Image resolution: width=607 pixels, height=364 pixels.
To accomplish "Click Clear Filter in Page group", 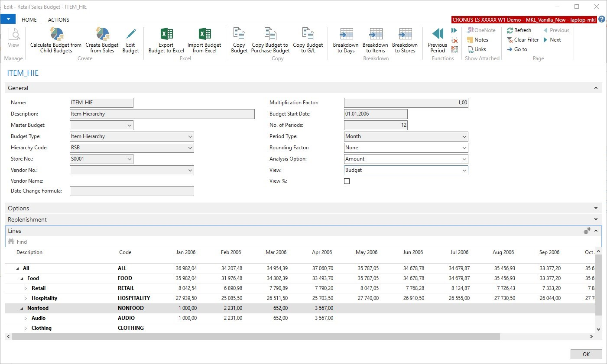I will [523, 40].
